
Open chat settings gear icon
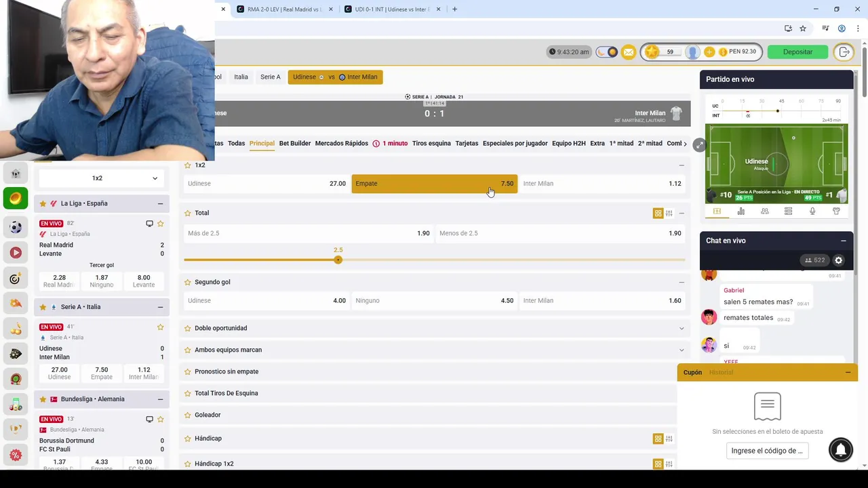pos(839,260)
